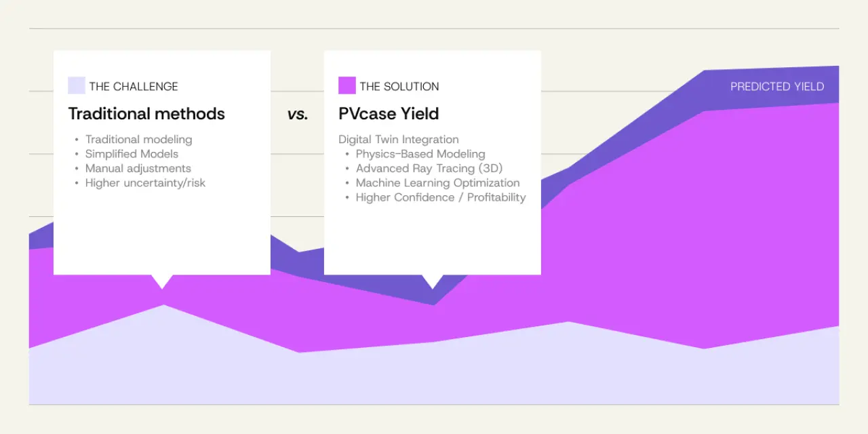Click the vs. text between cards
The height and width of the screenshot is (434, 868).
297,115
